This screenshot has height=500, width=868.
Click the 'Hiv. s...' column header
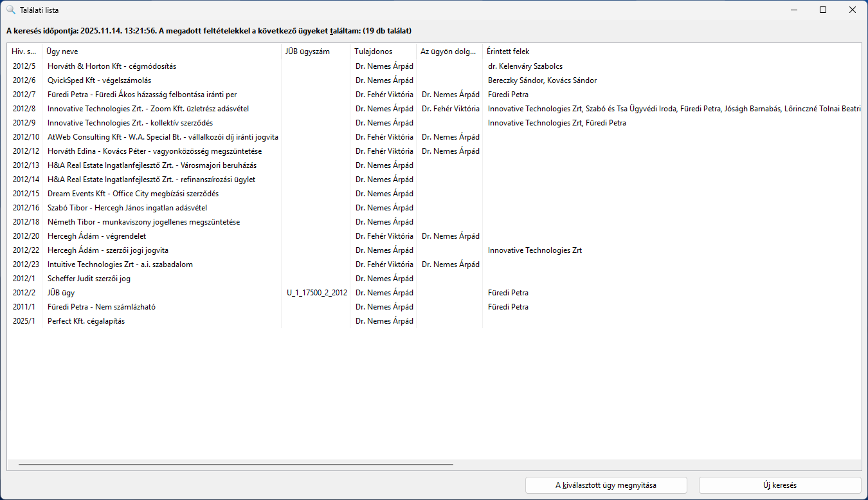[24, 51]
